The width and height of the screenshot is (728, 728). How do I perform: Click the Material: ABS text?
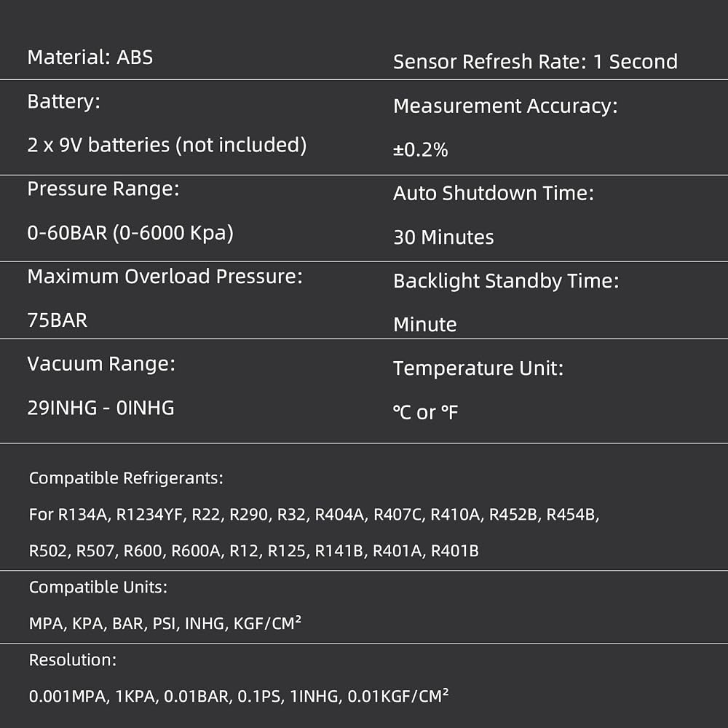[x=90, y=58]
